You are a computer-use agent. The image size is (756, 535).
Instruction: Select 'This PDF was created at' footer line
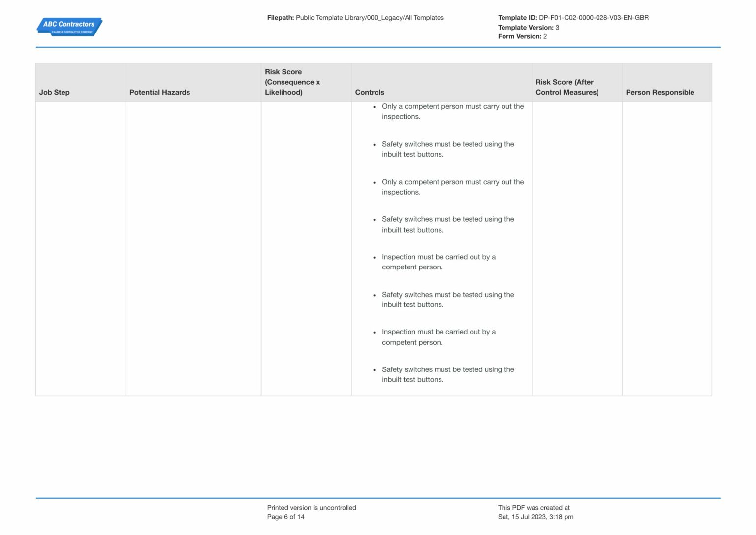[533, 507]
